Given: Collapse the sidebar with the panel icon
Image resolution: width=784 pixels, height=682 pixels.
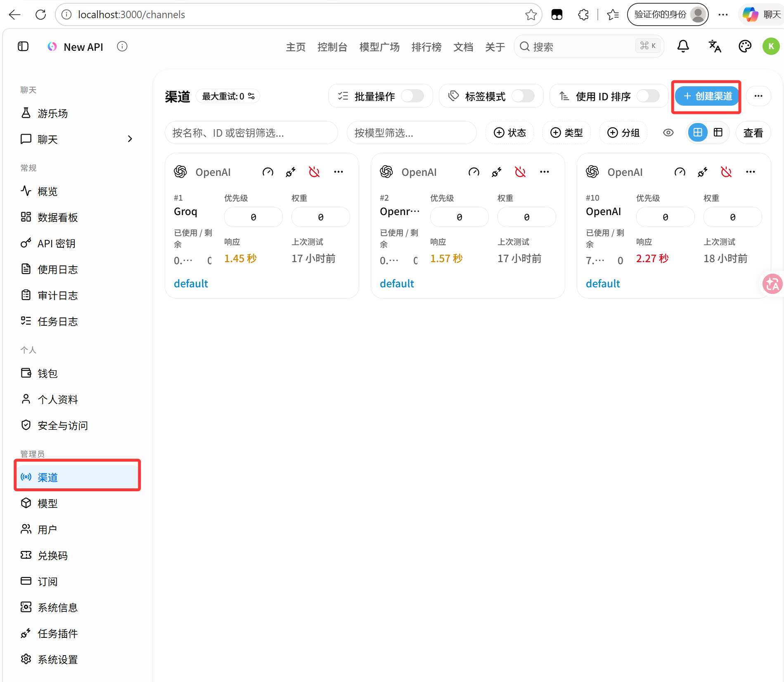Looking at the screenshot, I should (x=24, y=46).
